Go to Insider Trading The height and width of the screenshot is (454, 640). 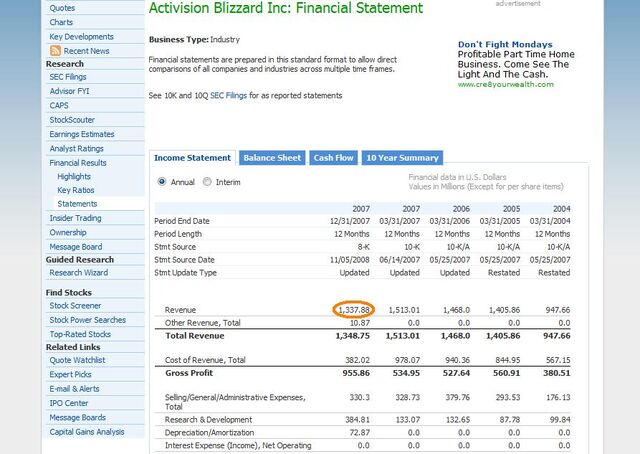(76, 218)
